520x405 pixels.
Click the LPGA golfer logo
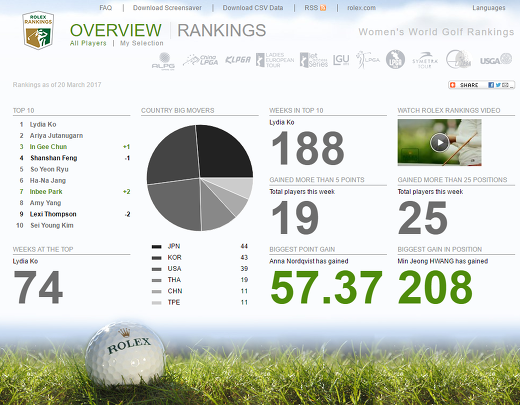coord(368,60)
